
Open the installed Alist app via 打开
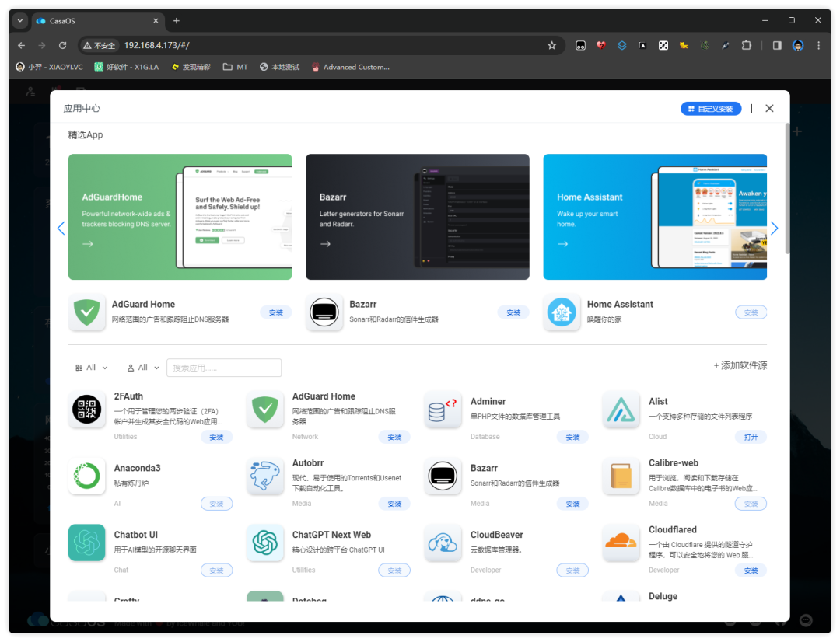point(751,438)
